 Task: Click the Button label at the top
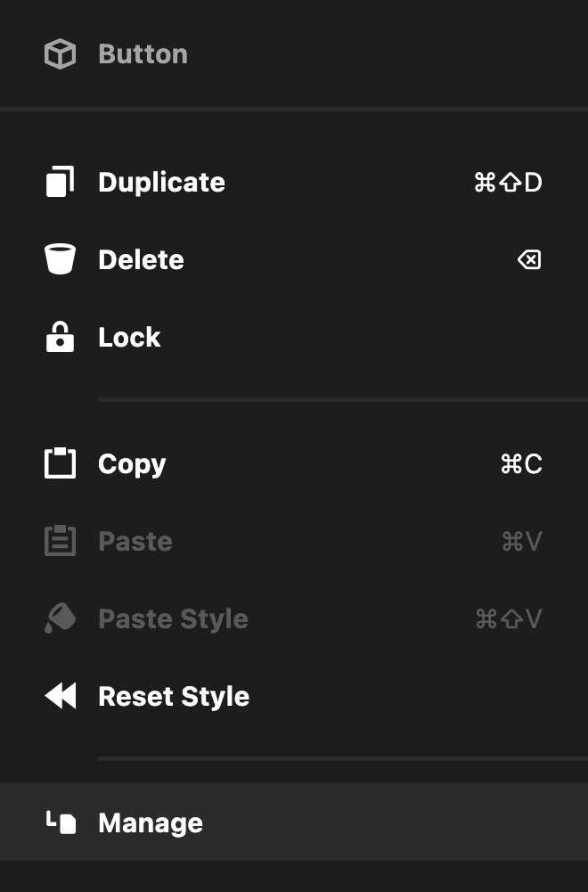143,53
